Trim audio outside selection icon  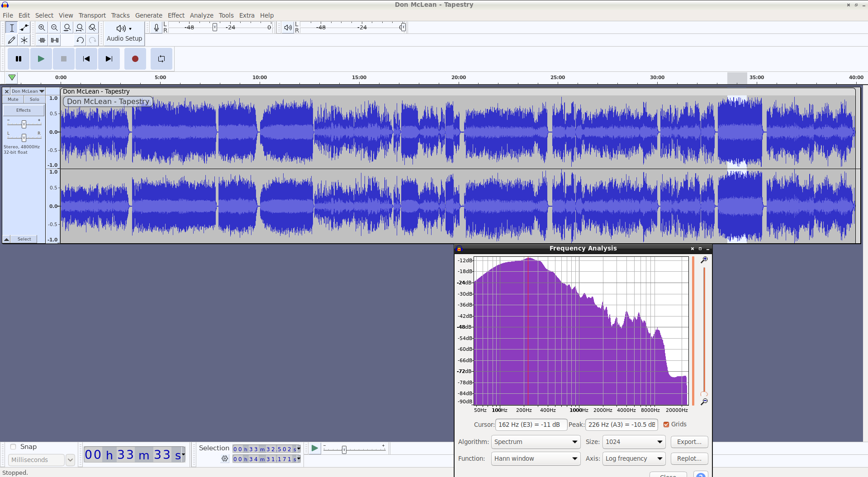coord(42,40)
